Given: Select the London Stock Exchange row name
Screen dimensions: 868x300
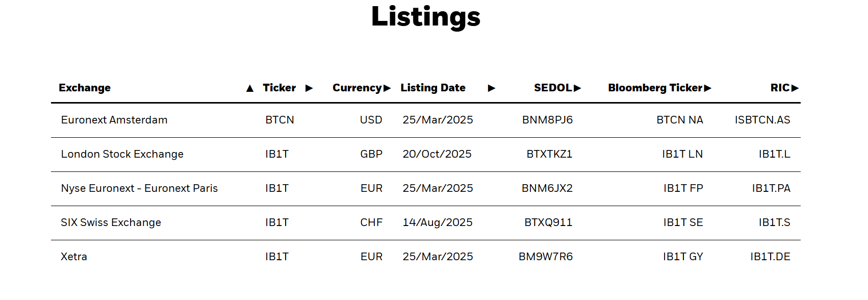Looking at the screenshot, I should coord(122,154).
